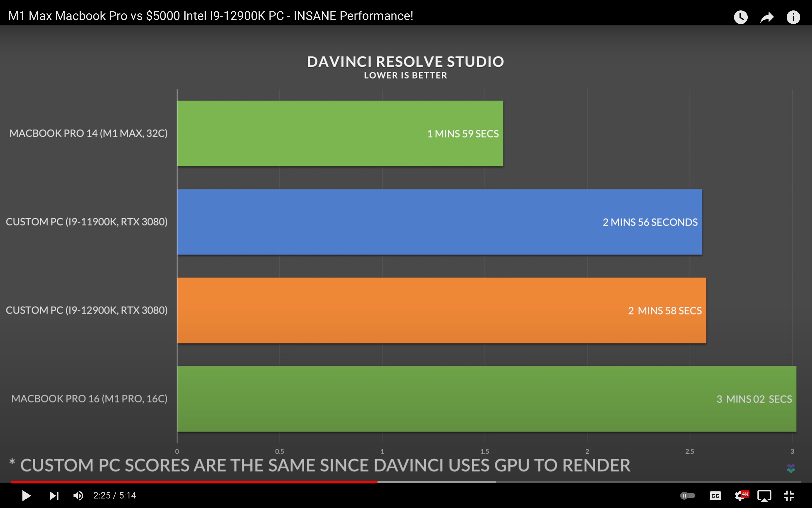
Task: Click the CUSTOM PC (I9-11900K, RTX 3080) label
Action: 87,222
